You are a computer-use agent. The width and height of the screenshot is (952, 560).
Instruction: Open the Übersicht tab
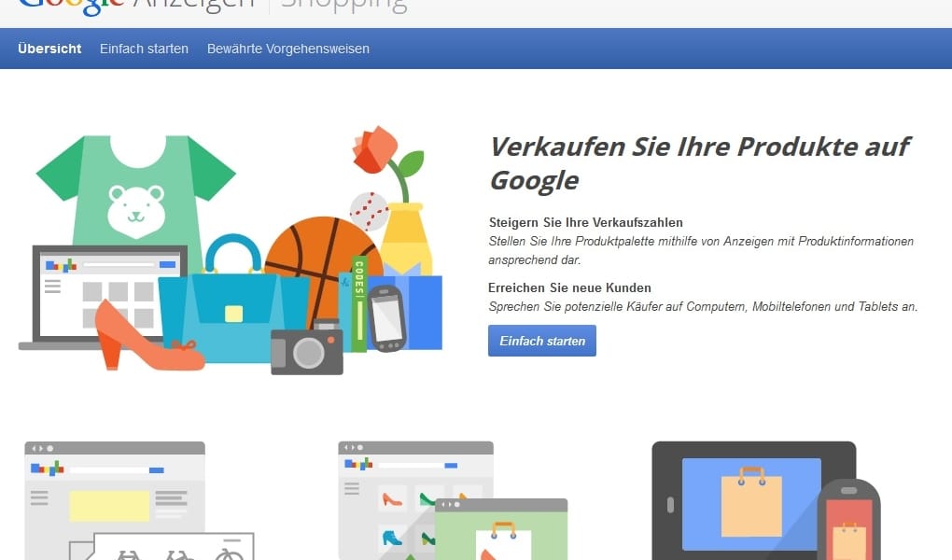pyautogui.click(x=49, y=49)
